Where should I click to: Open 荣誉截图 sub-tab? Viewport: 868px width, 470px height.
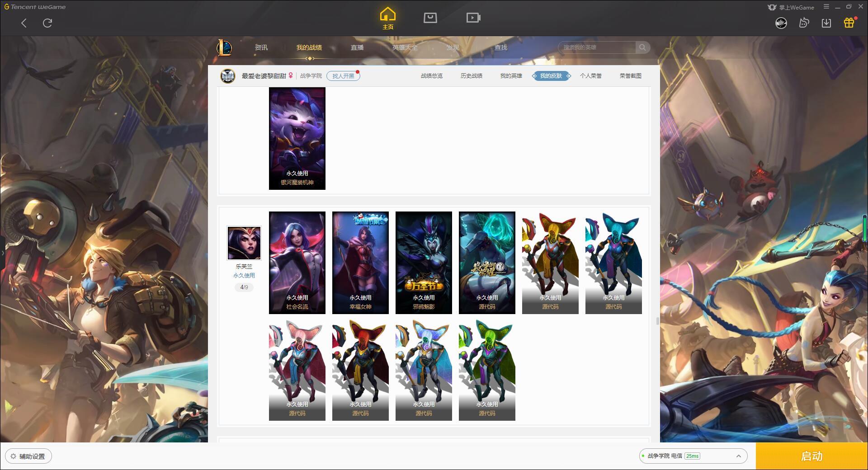pyautogui.click(x=631, y=76)
